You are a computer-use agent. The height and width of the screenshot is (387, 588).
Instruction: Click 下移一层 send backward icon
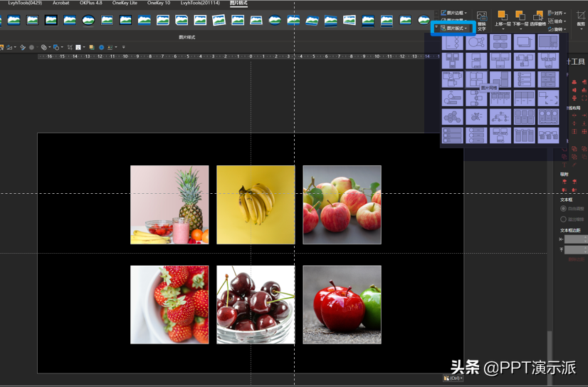coord(520,19)
